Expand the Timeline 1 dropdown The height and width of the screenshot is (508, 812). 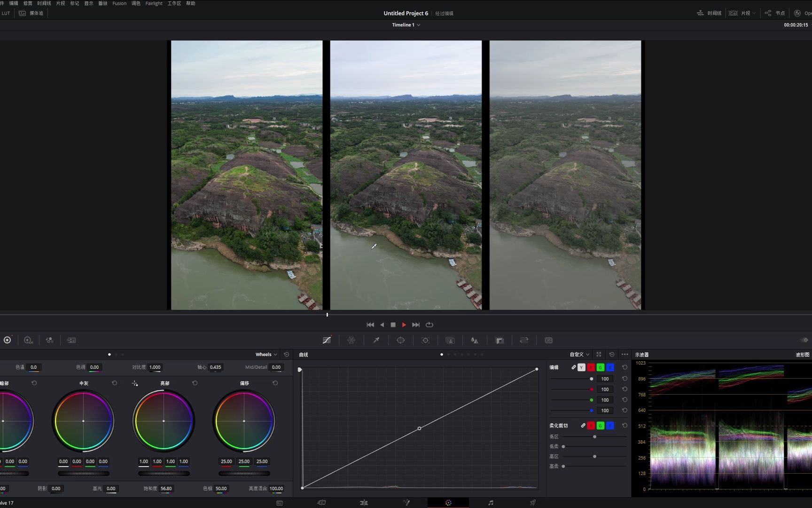click(x=406, y=25)
